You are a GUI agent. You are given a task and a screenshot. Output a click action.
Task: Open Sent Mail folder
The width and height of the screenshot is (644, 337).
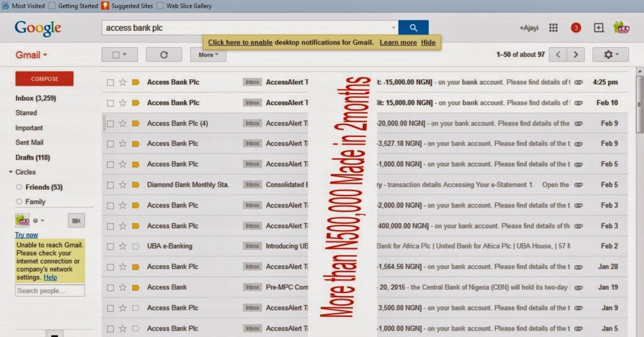coord(29,143)
